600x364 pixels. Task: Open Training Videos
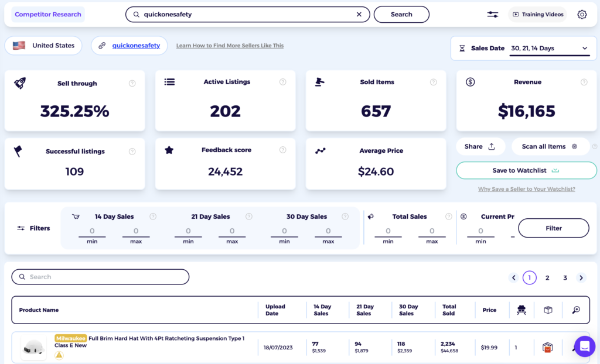click(x=538, y=15)
